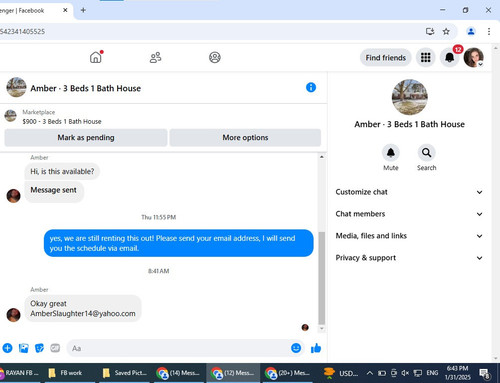Viewport: 500px width, 383px height.
Task: Open a new browser tab
Action: (x=83, y=10)
